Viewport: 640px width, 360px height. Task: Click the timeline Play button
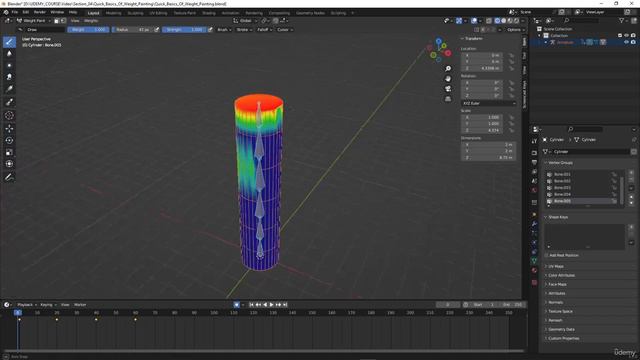pyautogui.click(x=271, y=304)
